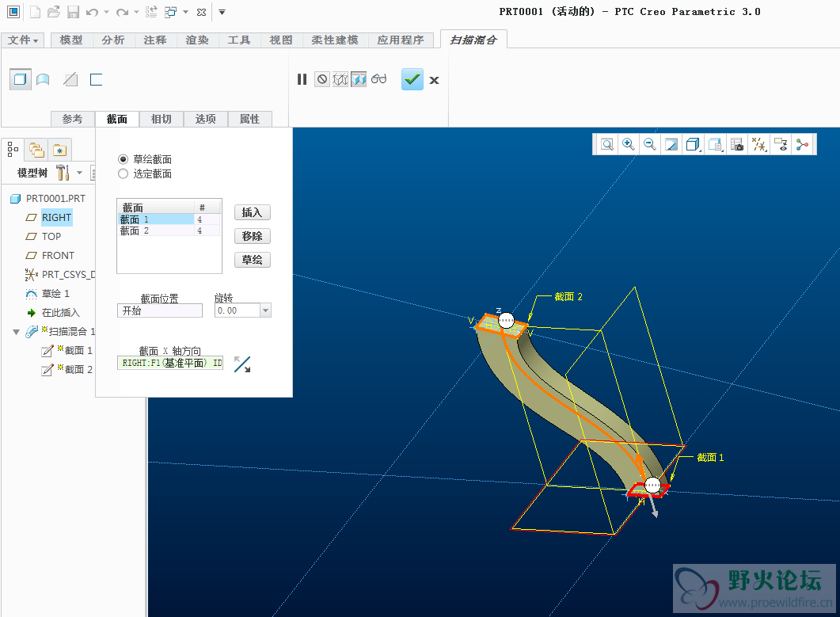
Task: Open the Tangency panel tab
Action: (x=162, y=119)
